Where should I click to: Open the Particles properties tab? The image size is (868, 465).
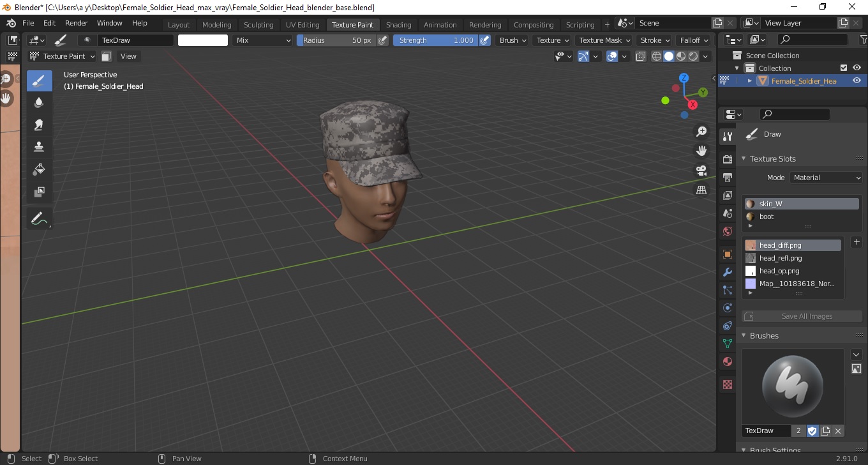click(727, 291)
